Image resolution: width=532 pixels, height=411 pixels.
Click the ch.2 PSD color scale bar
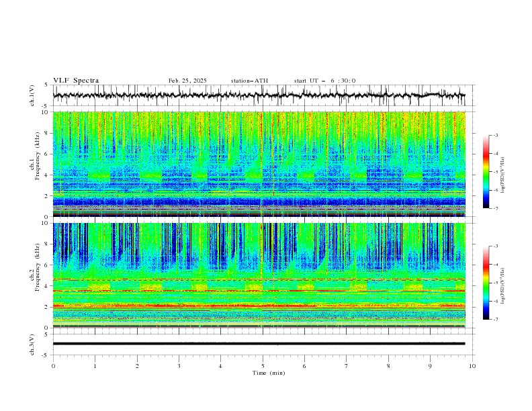pos(486,283)
